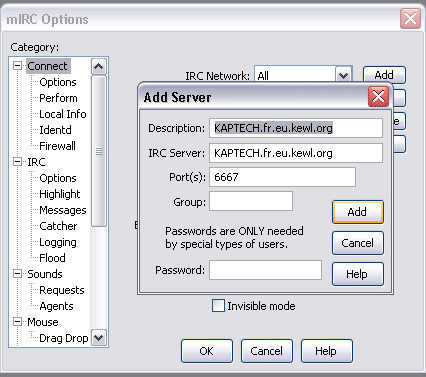Click Help in mIRC Options window
This screenshot has width=426, height=377.
point(327,351)
